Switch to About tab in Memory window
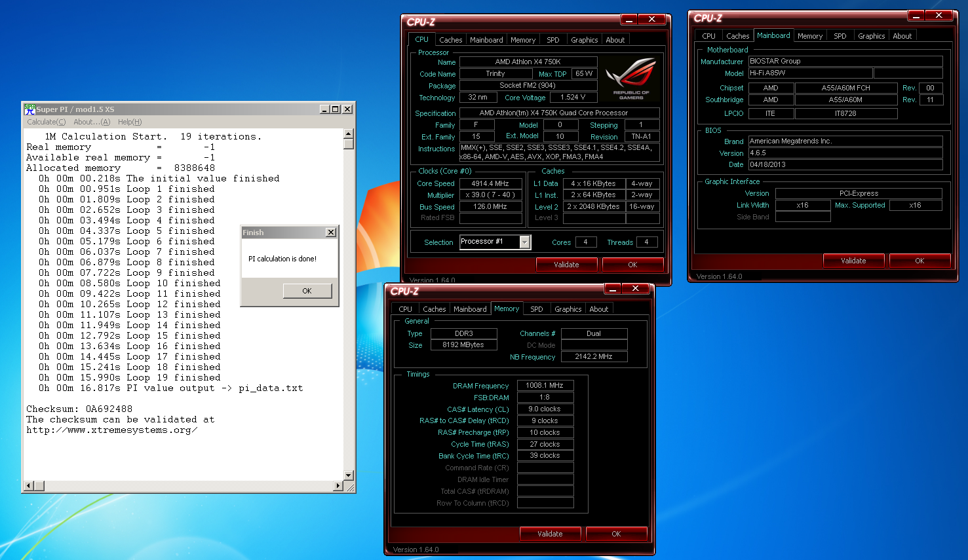968x560 pixels. click(x=598, y=309)
